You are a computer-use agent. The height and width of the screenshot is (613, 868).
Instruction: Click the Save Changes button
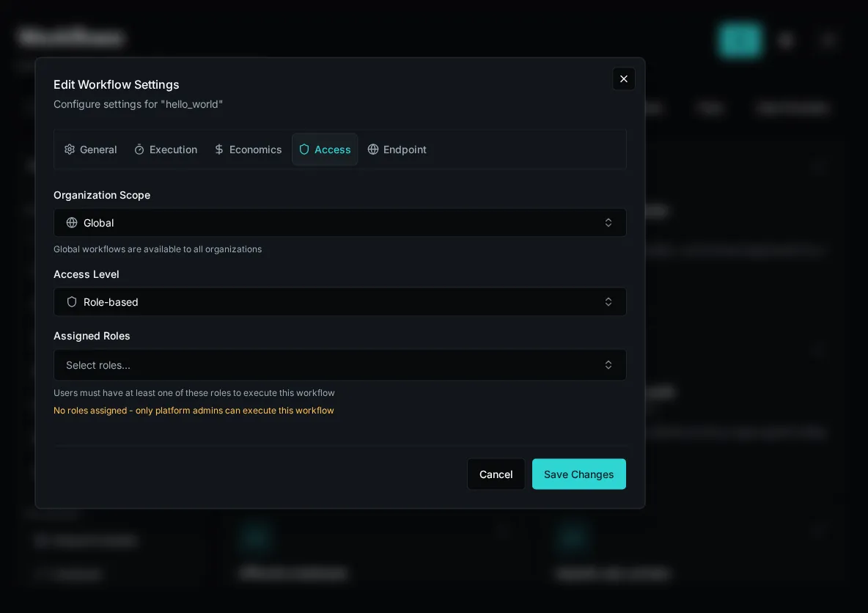click(579, 474)
